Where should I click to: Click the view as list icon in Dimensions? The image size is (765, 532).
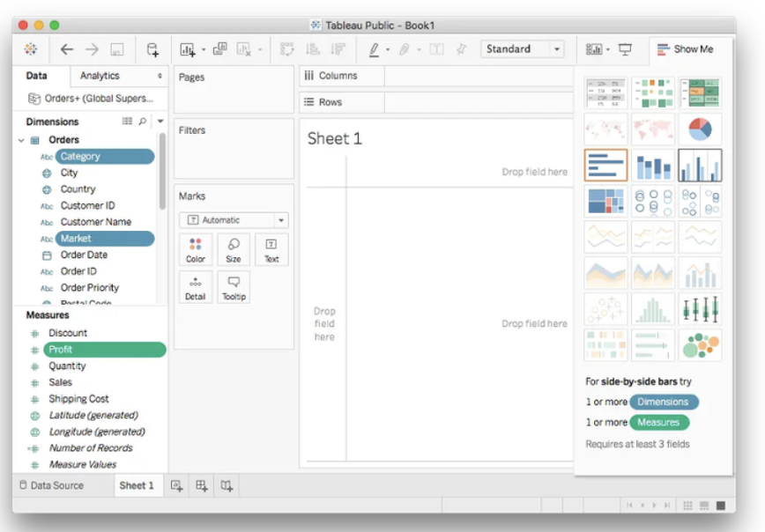click(x=127, y=121)
